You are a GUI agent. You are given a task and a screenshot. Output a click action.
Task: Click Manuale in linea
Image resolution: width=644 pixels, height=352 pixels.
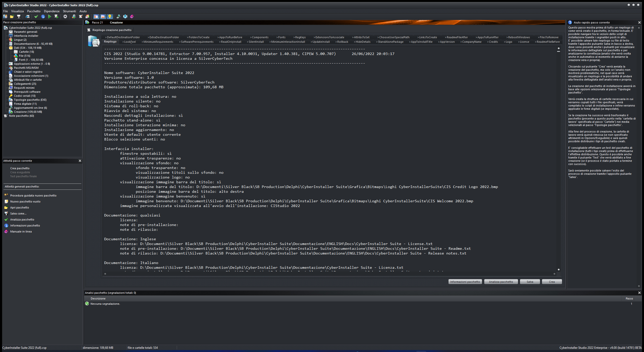pyautogui.click(x=21, y=231)
